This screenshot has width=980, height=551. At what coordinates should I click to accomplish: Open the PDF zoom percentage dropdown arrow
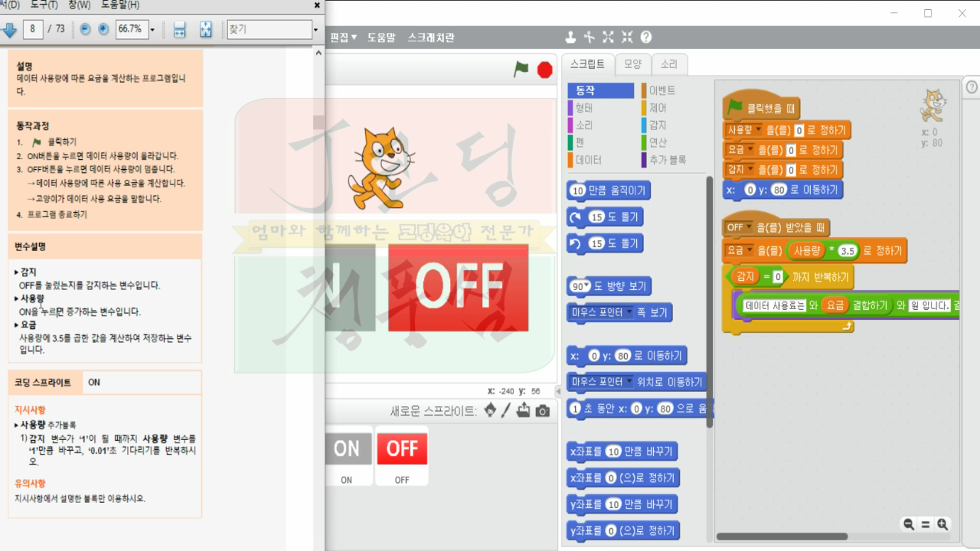pyautogui.click(x=152, y=29)
